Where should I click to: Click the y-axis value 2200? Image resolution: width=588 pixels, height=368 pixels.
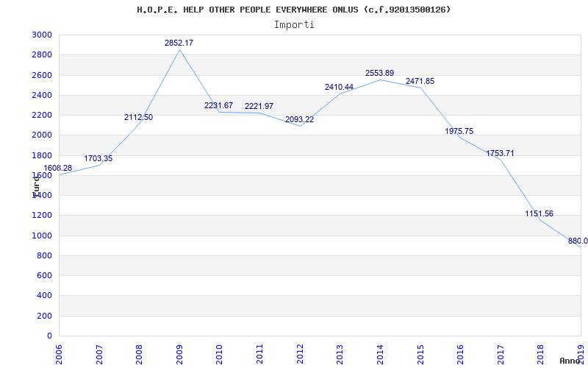click(43, 115)
